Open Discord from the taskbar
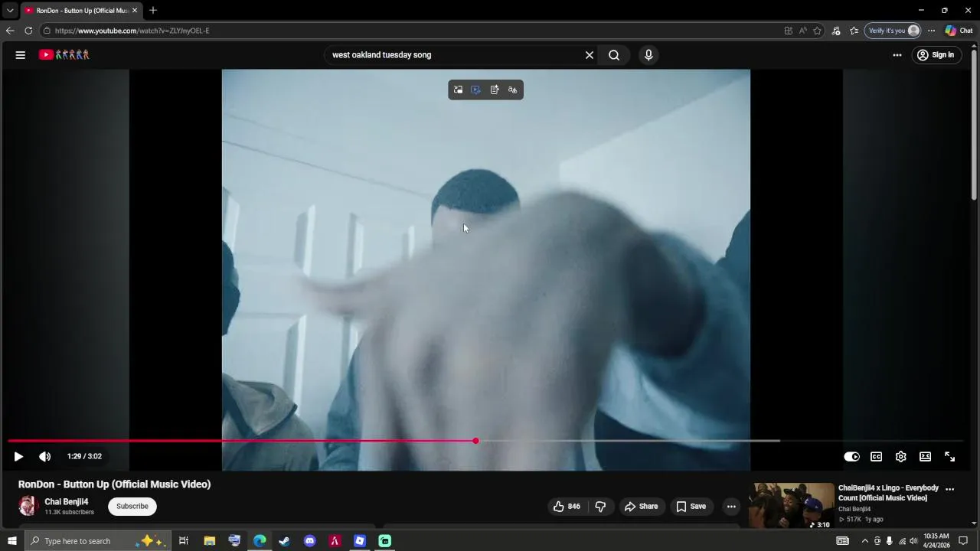 pyautogui.click(x=309, y=541)
